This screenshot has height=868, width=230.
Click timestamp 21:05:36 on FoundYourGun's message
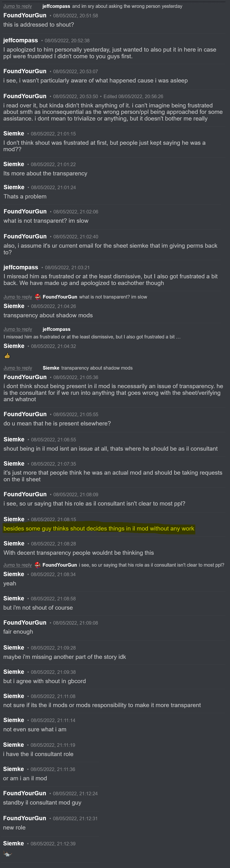(76, 377)
